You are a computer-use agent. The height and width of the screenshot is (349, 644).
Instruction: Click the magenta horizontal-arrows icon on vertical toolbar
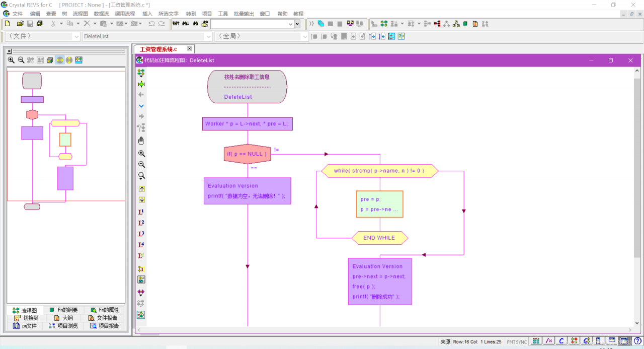(141, 292)
